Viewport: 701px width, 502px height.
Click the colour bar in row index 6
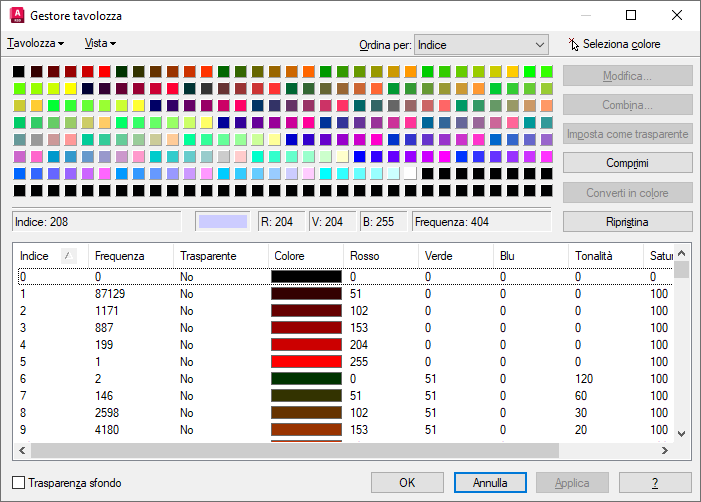coord(306,379)
